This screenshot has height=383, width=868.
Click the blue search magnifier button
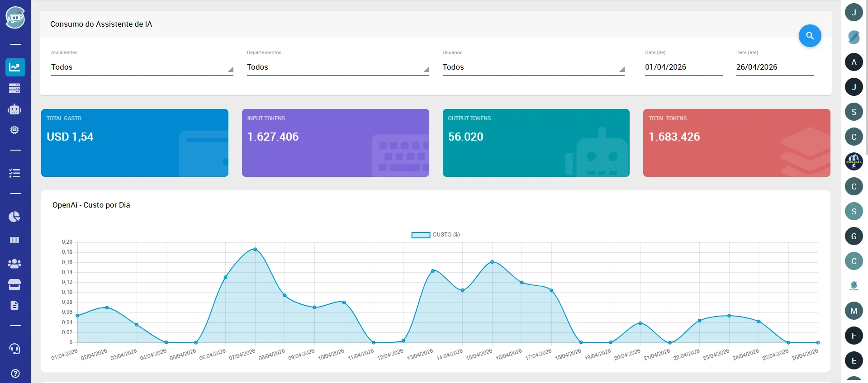click(x=810, y=36)
